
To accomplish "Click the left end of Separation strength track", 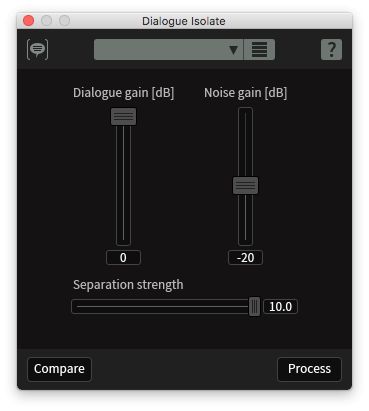I will coord(78,306).
